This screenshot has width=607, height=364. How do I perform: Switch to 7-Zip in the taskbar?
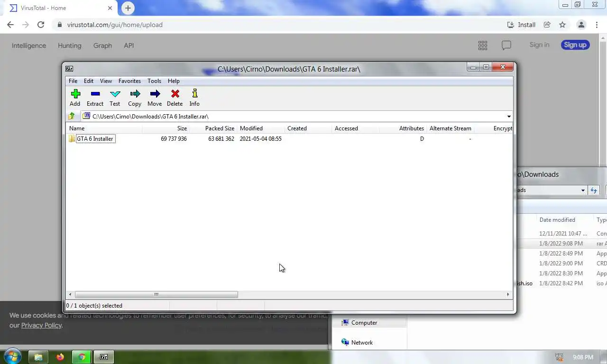(x=104, y=357)
